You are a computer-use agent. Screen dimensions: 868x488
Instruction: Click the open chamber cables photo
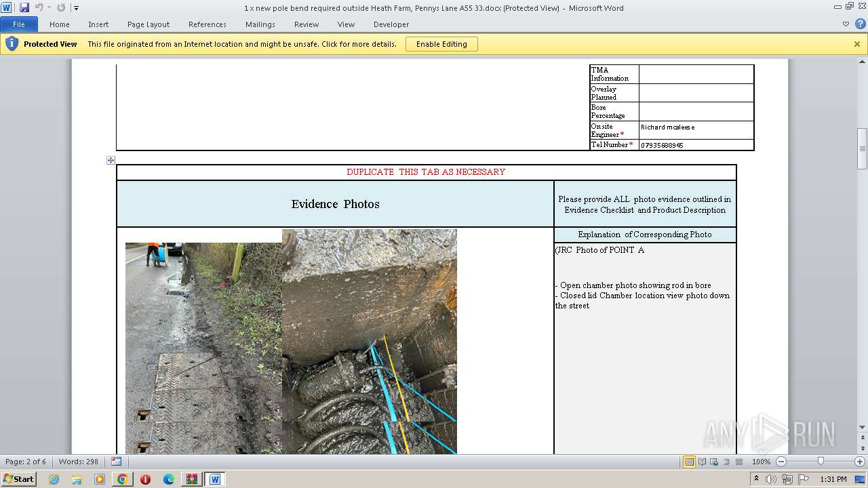coord(370,341)
